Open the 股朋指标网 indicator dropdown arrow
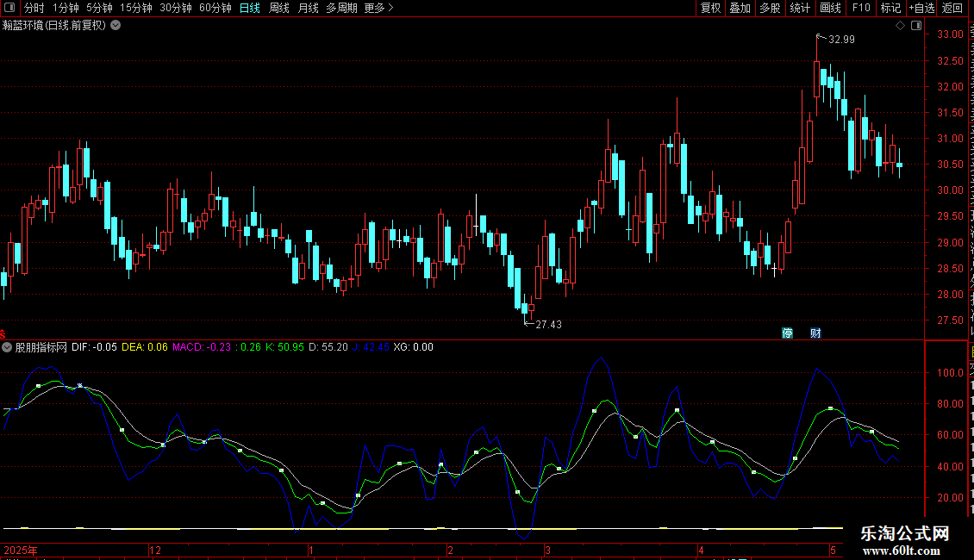Image resolution: width=974 pixels, height=560 pixels. point(7,347)
